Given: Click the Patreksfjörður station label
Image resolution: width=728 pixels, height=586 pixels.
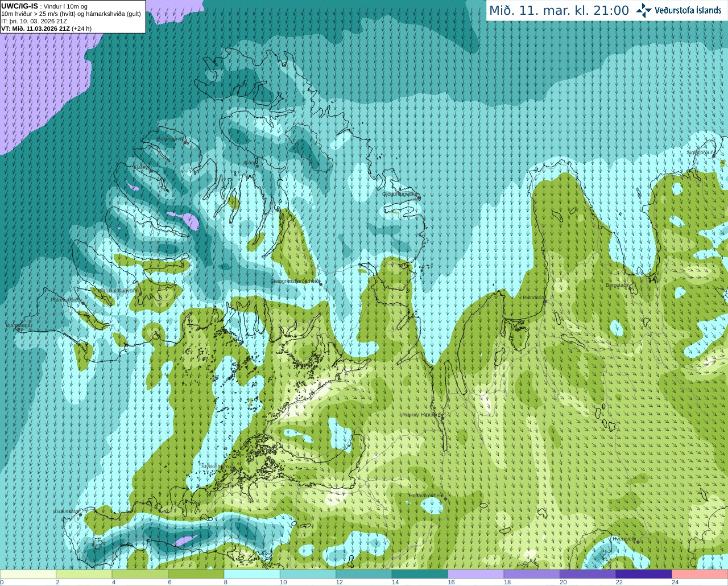Looking at the screenshot, I should [66, 299].
